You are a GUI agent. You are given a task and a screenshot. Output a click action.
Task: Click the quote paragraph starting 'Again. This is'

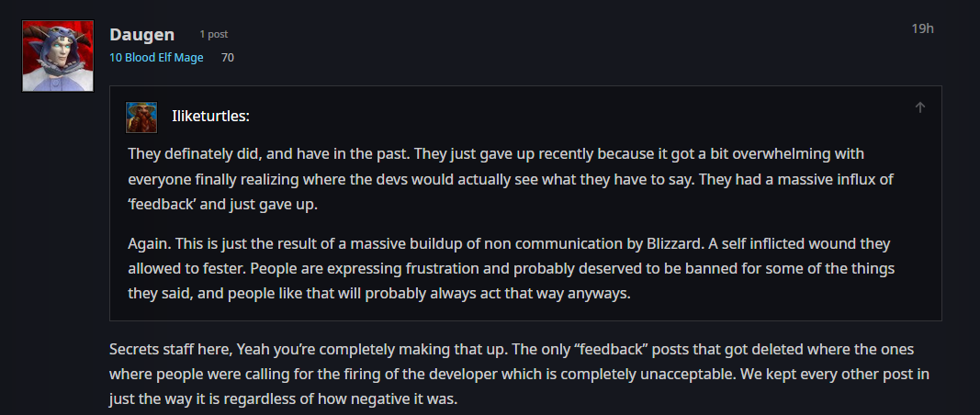pyautogui.click(x=512, y=268)
